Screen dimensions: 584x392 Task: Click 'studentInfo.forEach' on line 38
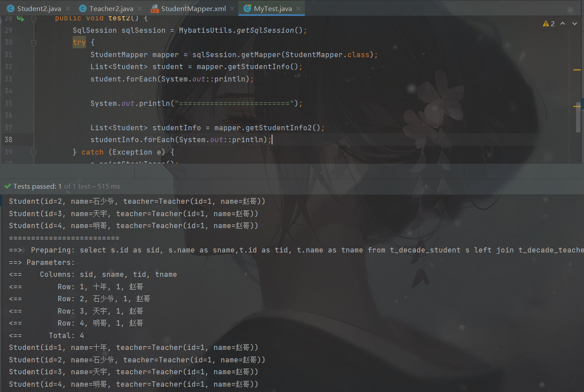pyautogui.click(x=132, y=140)
